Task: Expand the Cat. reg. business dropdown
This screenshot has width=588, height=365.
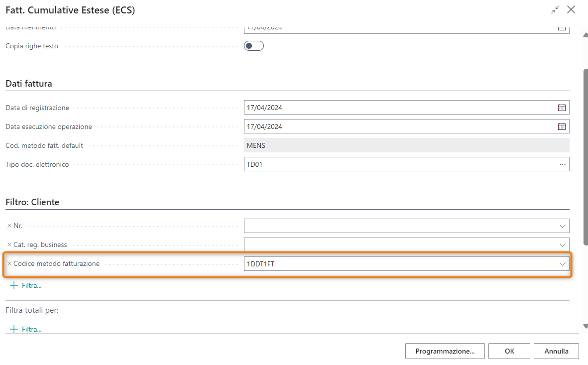Action: pos(562,245)
